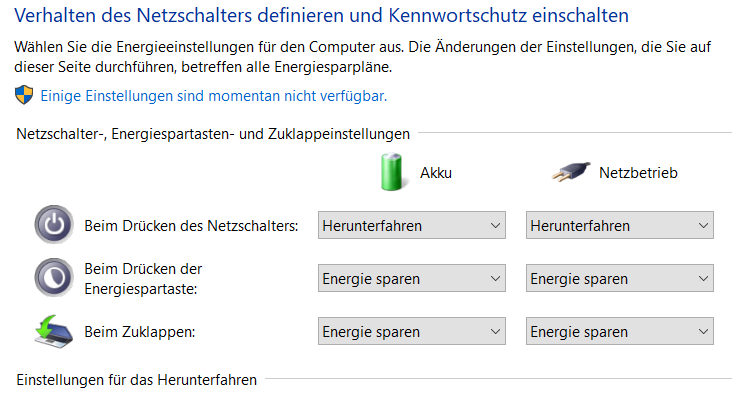Click the laptop lid Zuklappen icon

click(x=54, y=331)
